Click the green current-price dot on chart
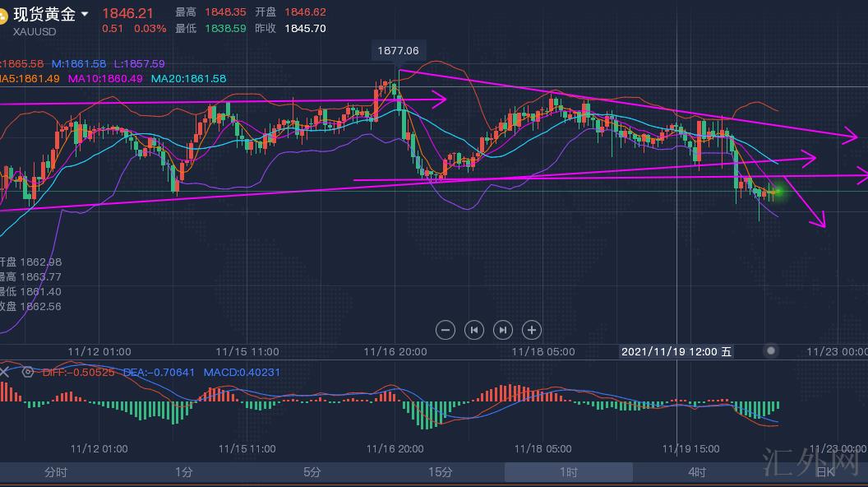The height and width of the screenshot is (487, 868). pos(778,192)
